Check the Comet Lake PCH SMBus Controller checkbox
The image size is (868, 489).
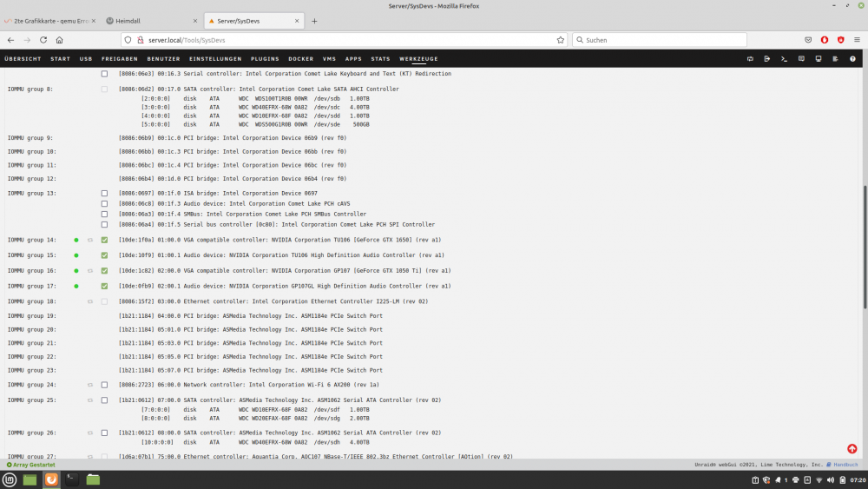104,215
